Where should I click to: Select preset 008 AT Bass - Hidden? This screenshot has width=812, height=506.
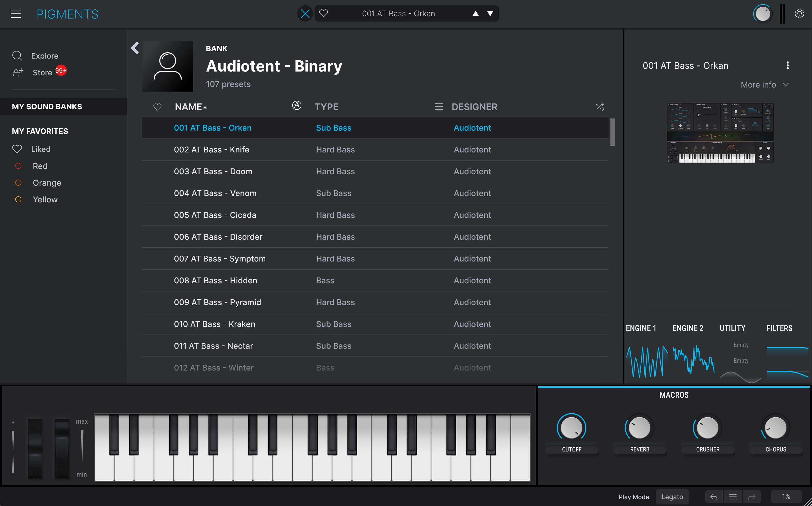pyautogui.click(x=215, y=281)
